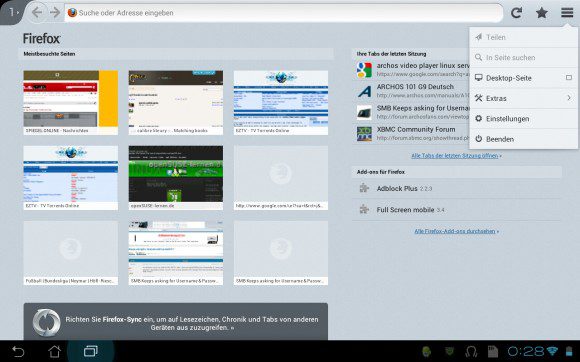Click the SMB Keeps asking tab icon
This screenshot has width=580, height=362.
364,112
